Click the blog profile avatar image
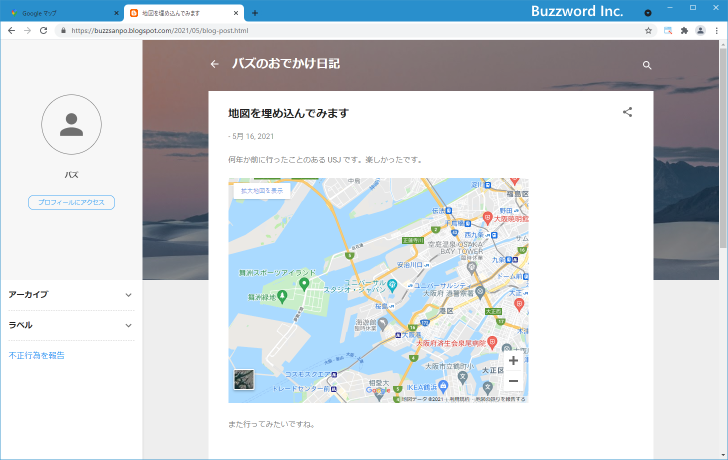 click(72, 124)
